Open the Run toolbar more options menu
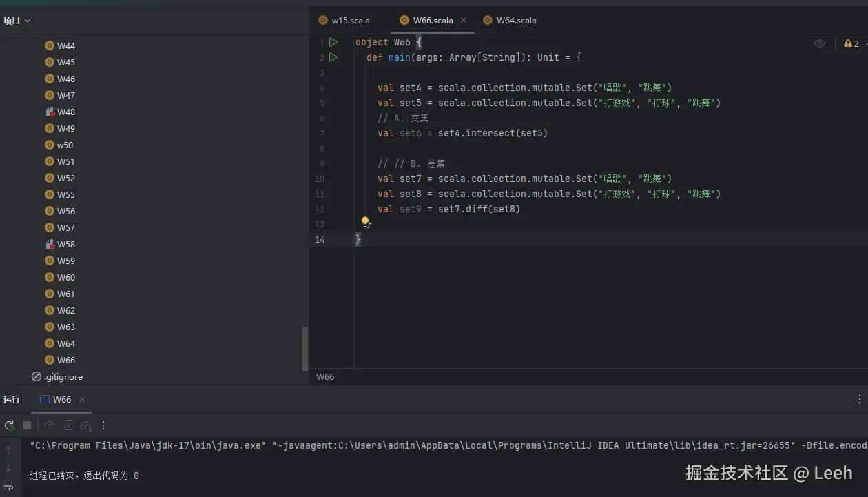 point(103,426)
